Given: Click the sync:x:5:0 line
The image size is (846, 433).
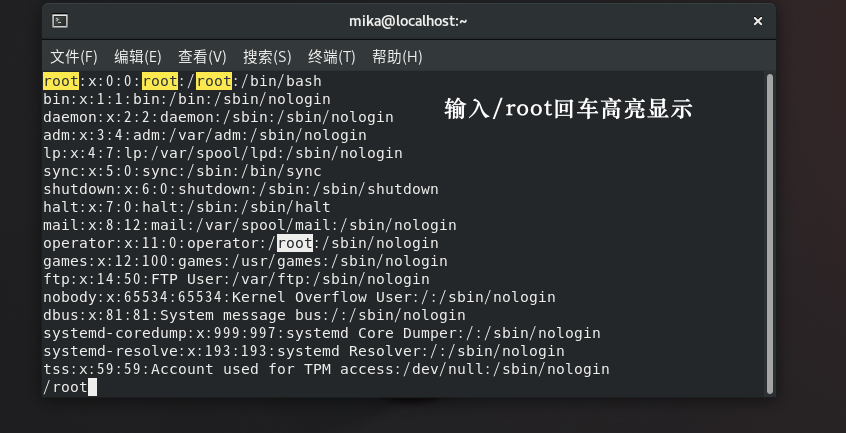Looking at the screenshot, I should (x=182, y=171).
